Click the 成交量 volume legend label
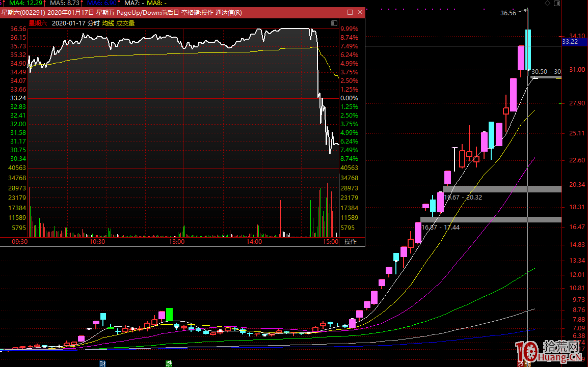The image size is (588, 367). [x=125, y=23]
